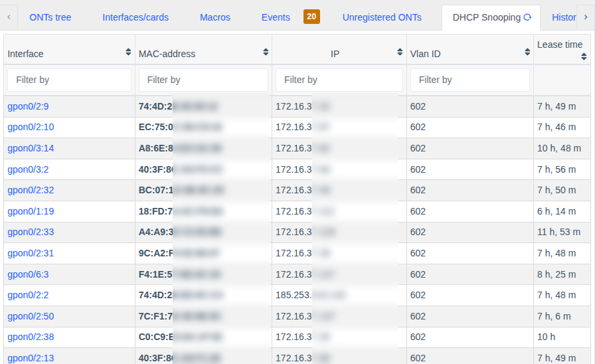Switch to ONTs tree tab

[x=50, y=17]
